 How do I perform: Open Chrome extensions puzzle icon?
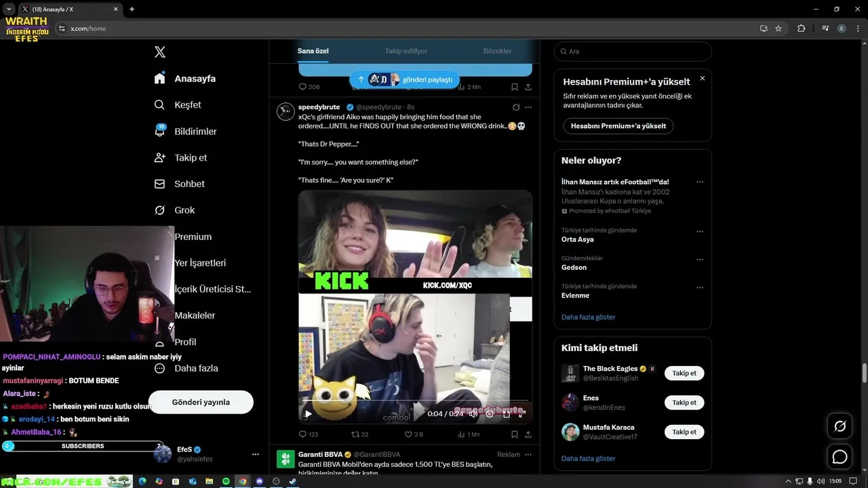click(x=802, y=28)
